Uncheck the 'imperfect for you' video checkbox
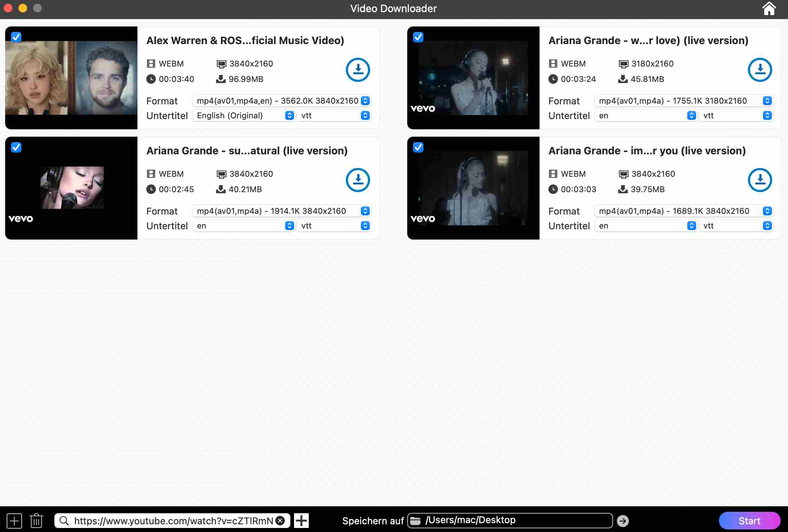788x532 pixels. pyautogui.click(x=418, y=147)
